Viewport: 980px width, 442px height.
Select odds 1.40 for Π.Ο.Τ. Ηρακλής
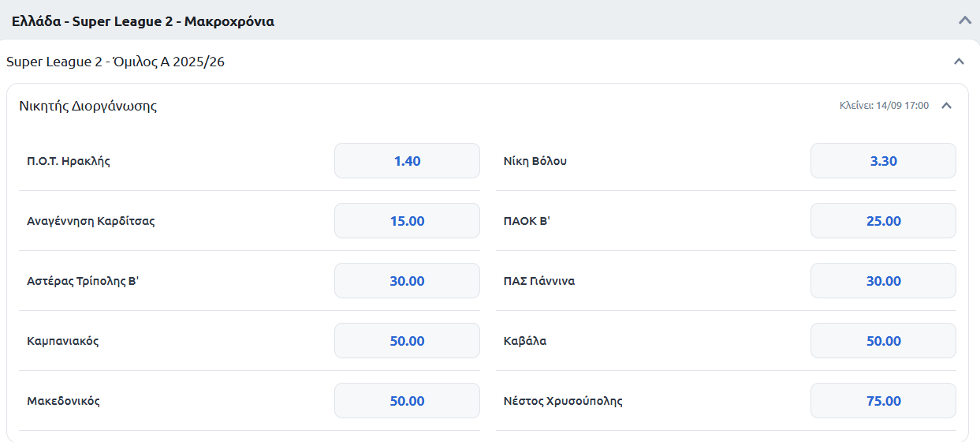[x=407, y=161]
